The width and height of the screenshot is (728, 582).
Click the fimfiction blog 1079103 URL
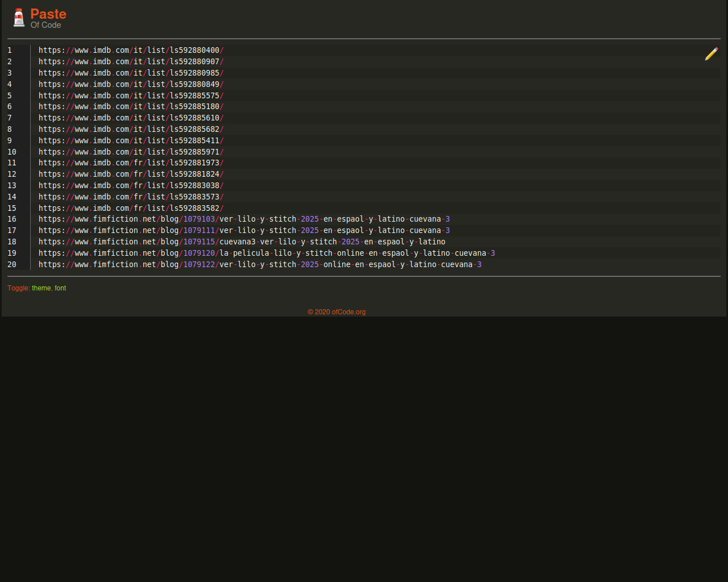(245, 219)
